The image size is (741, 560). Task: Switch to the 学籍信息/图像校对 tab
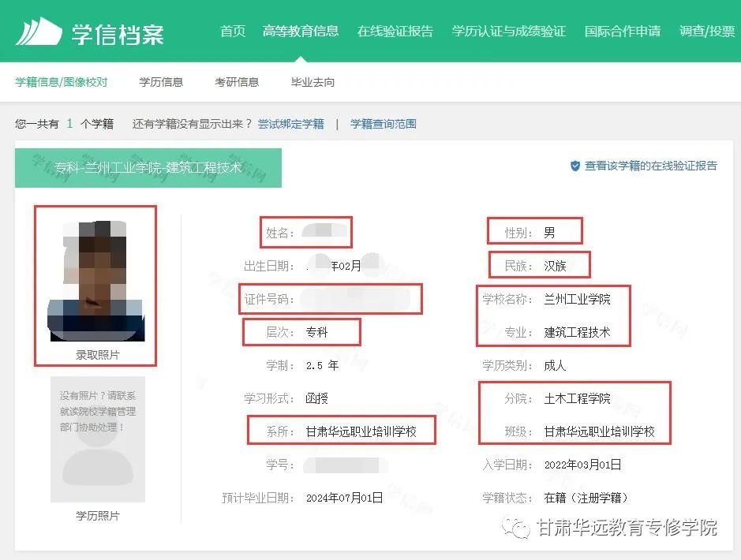[62, 82]
